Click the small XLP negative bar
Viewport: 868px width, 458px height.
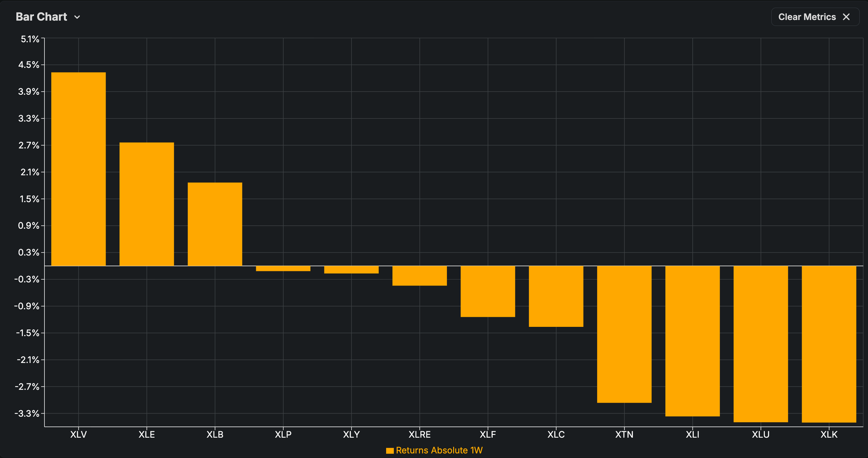click(283, 269)
